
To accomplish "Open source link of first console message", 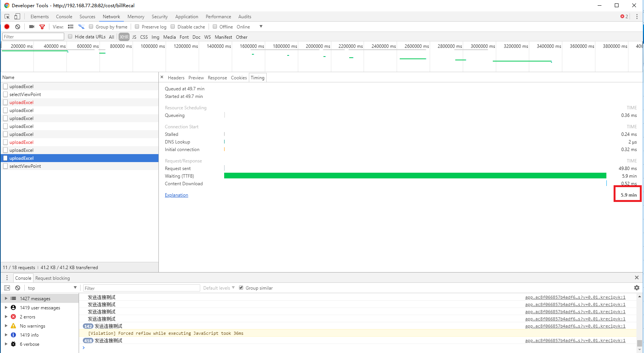I will click(575, 297).
